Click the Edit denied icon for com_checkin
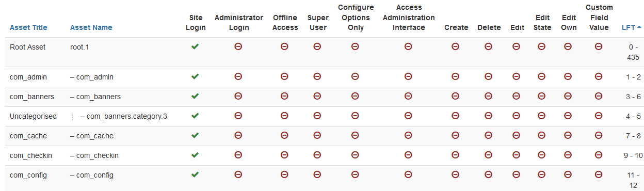The height and width of the screenshot is (191, 644). click(517, 155)
